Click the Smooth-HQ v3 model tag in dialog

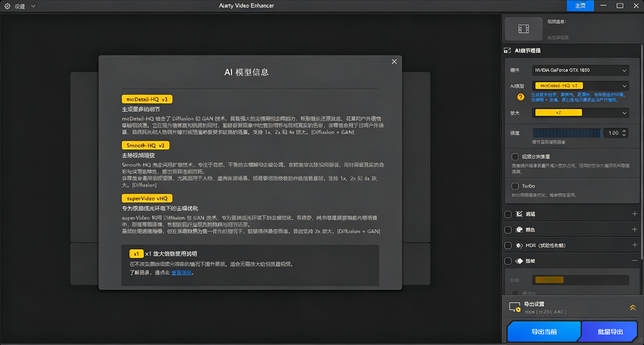(145, 145)
